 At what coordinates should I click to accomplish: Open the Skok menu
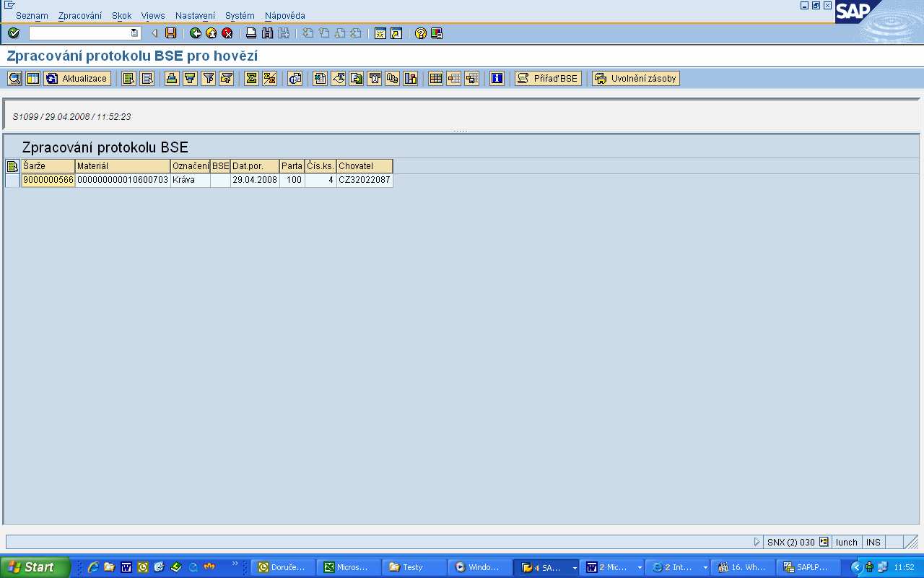click(x=121, y=15)
